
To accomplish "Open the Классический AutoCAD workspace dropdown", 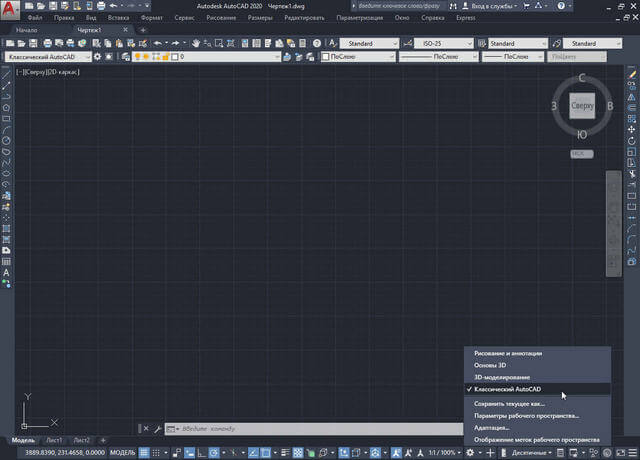I will (48, 57).
